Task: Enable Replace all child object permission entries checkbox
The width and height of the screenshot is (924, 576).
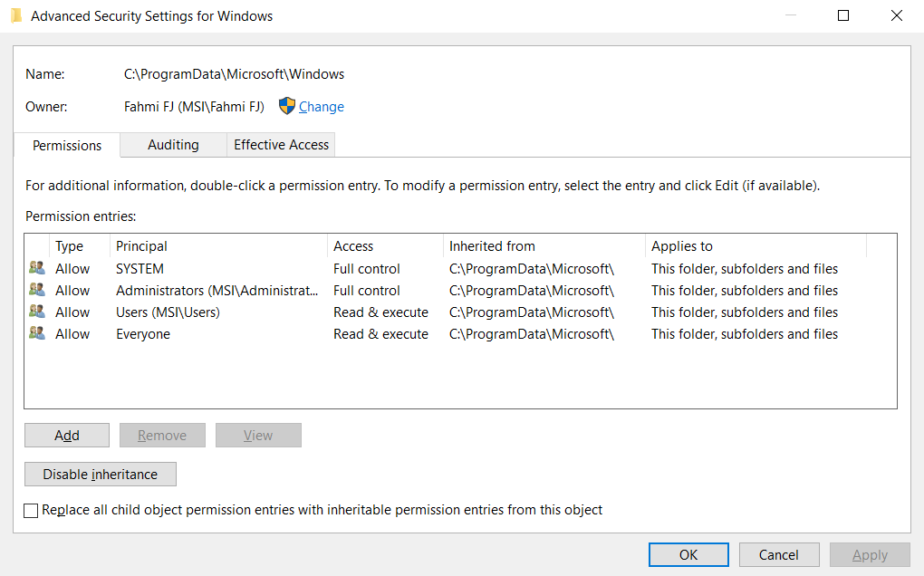Action: point(32,510)
